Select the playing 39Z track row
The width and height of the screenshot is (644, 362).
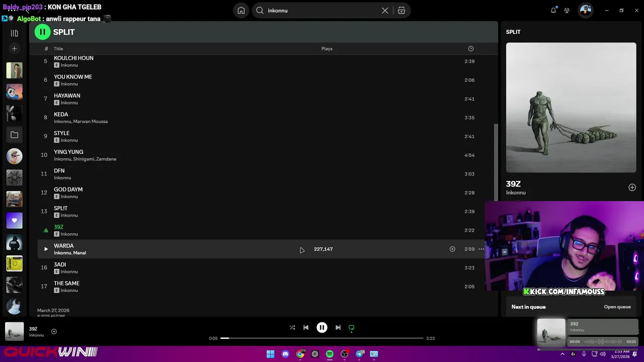(x=261, y=230)
